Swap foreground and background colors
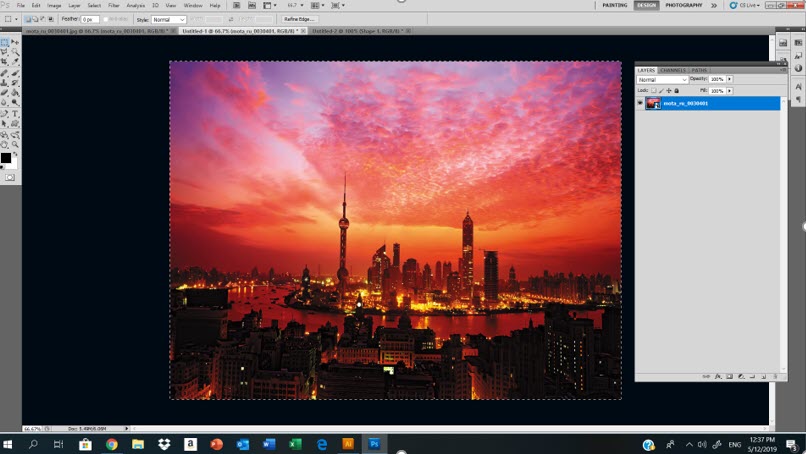 (x=15, y=154)
